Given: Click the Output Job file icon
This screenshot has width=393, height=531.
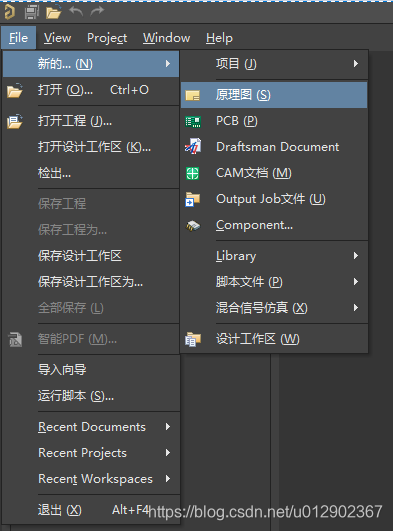Looking at the screenshot, I should tap(193, 199).
